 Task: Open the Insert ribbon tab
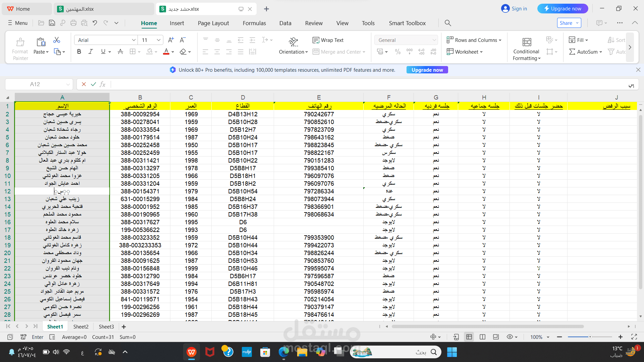[x=177, y=23]
